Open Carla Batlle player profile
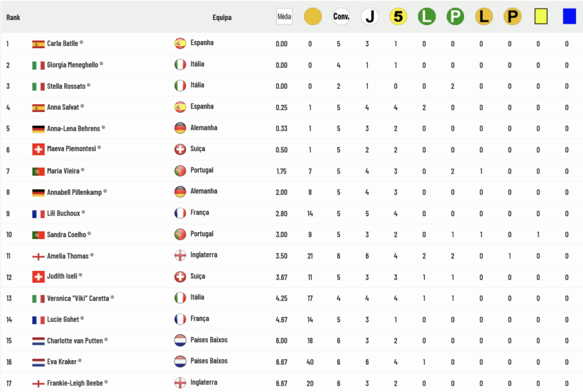This screenshot has width=583, height=392. (x=63, y=43)
